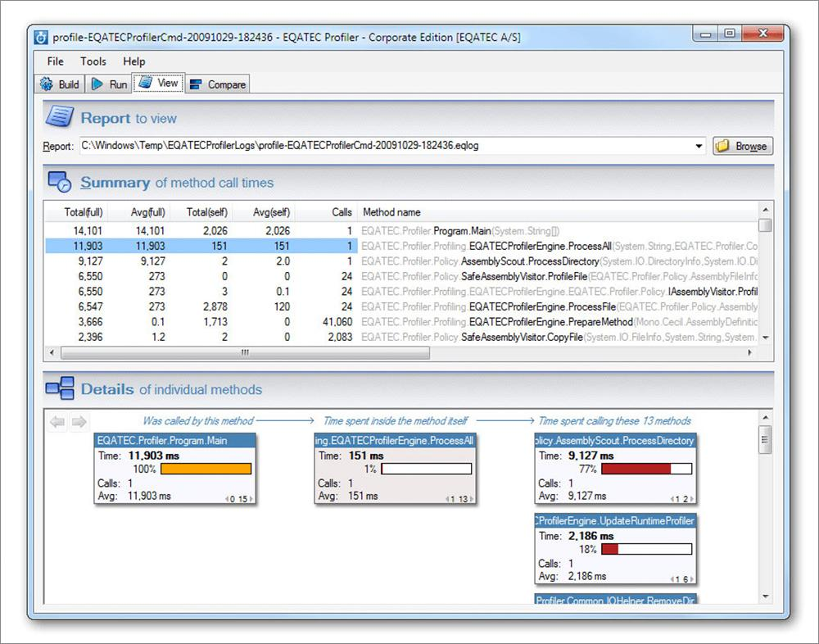Click the orange 100% time bar
Image resolution: width=819 pixels, height=644 pixels.
click(206, 469)
